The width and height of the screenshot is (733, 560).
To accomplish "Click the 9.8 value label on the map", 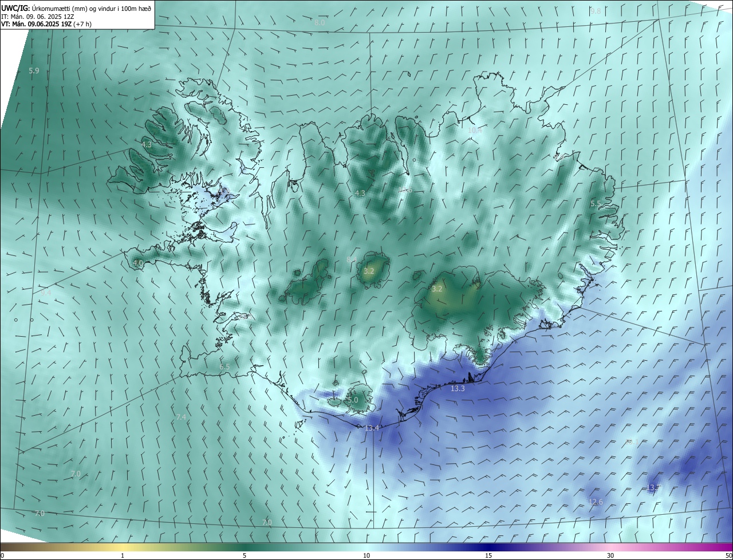I will pos(596,11).
